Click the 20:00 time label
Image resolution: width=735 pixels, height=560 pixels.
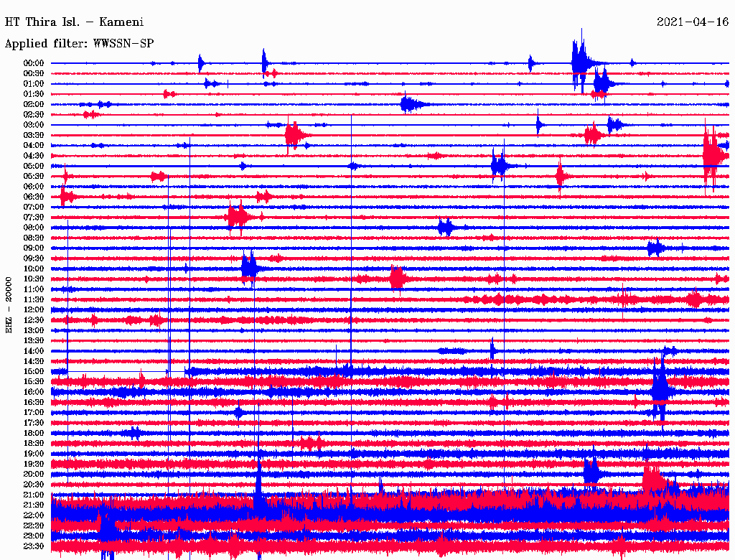point(34,475)
